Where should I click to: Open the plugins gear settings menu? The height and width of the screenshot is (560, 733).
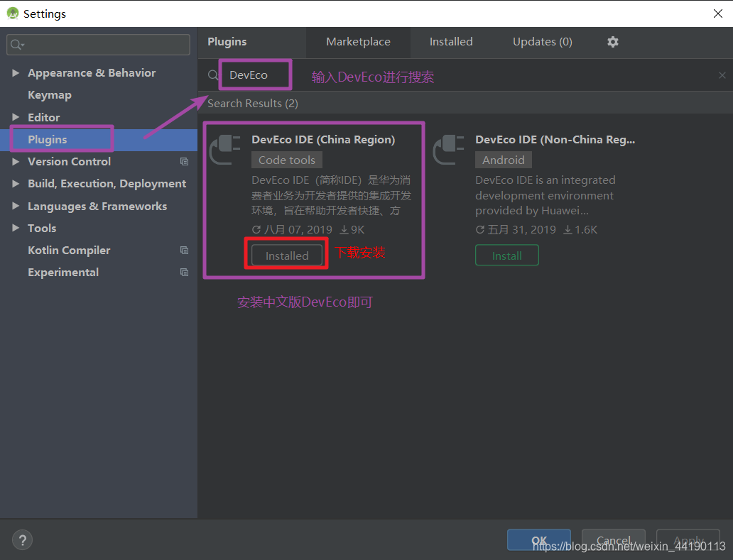tap(612, 42)
